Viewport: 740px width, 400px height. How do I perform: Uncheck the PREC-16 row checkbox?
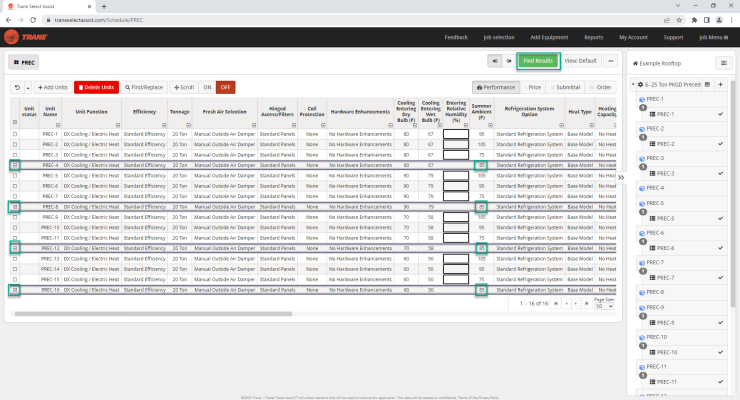15,290
